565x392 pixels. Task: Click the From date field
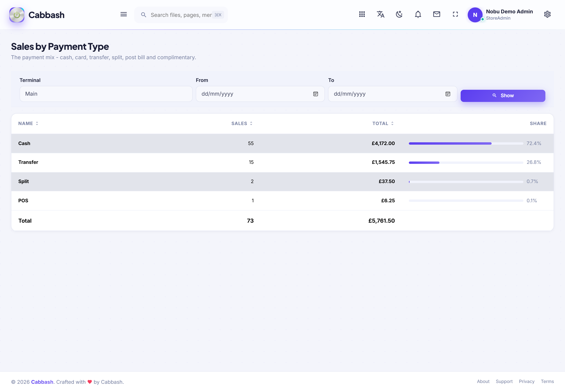(x=260, y=94)
